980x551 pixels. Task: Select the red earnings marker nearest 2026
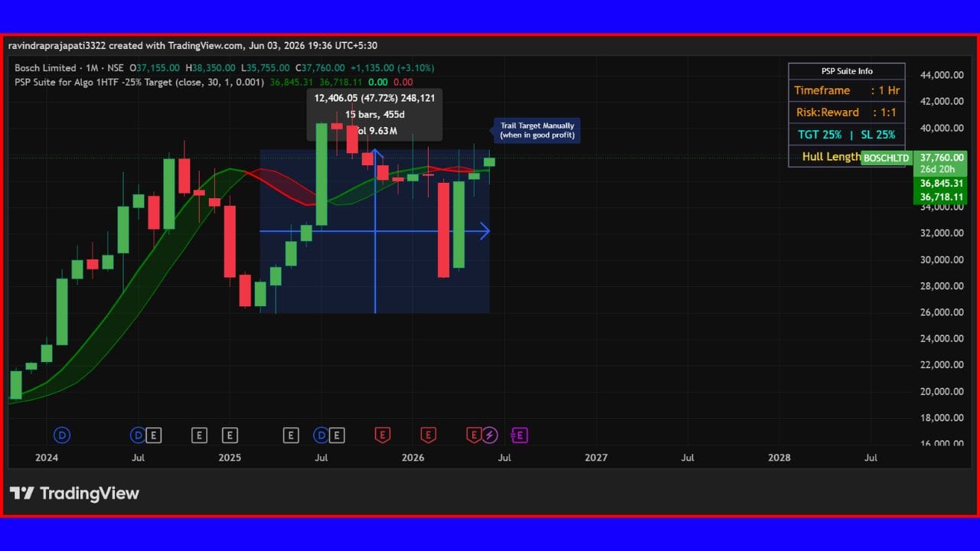point(428,435)
